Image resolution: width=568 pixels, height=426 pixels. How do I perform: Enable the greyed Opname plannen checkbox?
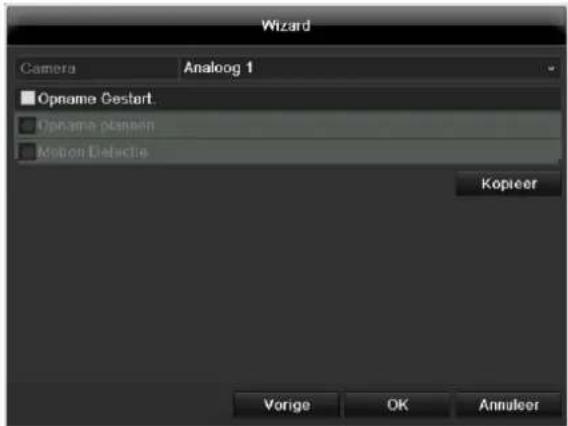27,126
